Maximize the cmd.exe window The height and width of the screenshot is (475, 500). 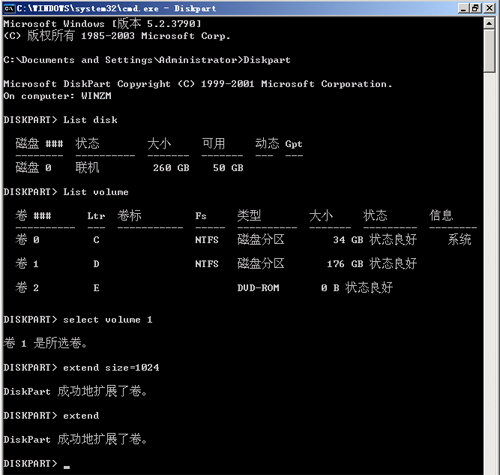tap(476, 8)
